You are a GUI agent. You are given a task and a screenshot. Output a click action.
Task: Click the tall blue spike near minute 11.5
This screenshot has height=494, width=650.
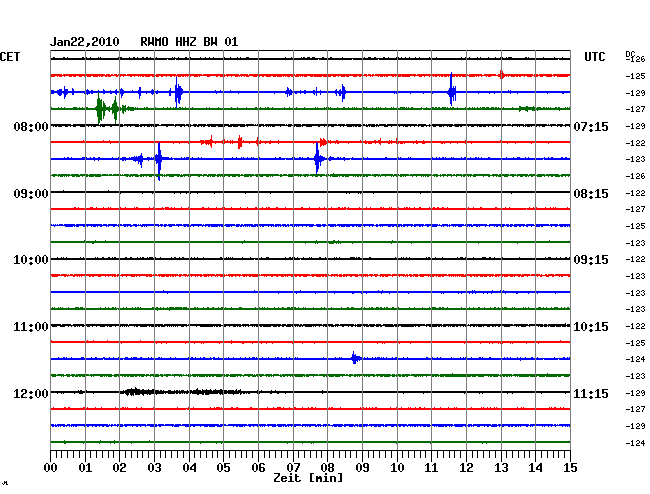coord(451,90)
